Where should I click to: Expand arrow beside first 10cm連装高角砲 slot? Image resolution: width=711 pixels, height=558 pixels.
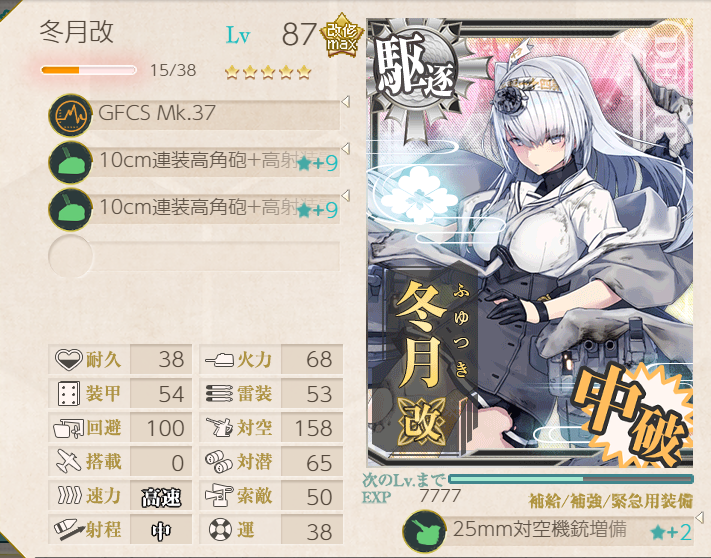point(346,149)
